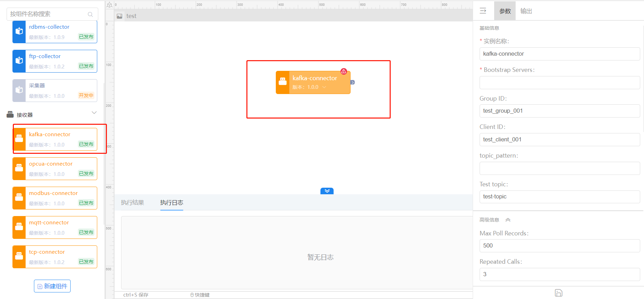Viewport: 644px width, 299px height.
Task: Switch to the 参数 tab
Action: pos(505,11)
